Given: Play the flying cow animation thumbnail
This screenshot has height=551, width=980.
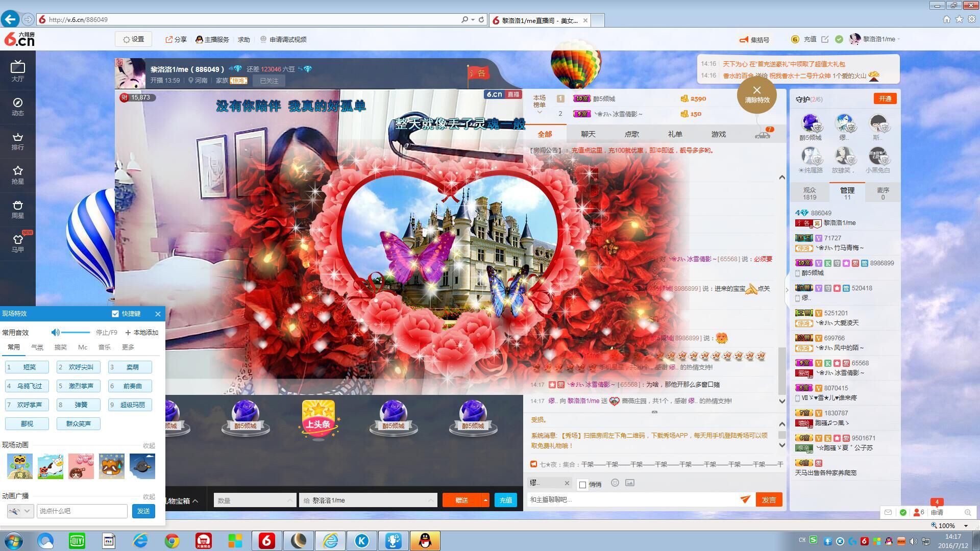Looking at the screenshot, I should pos(51,466).
